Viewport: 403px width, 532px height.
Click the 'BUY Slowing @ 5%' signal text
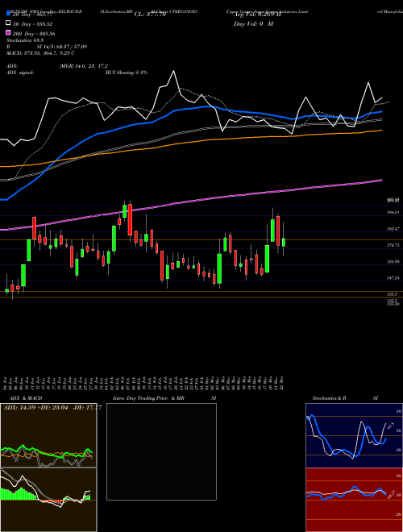127,73
